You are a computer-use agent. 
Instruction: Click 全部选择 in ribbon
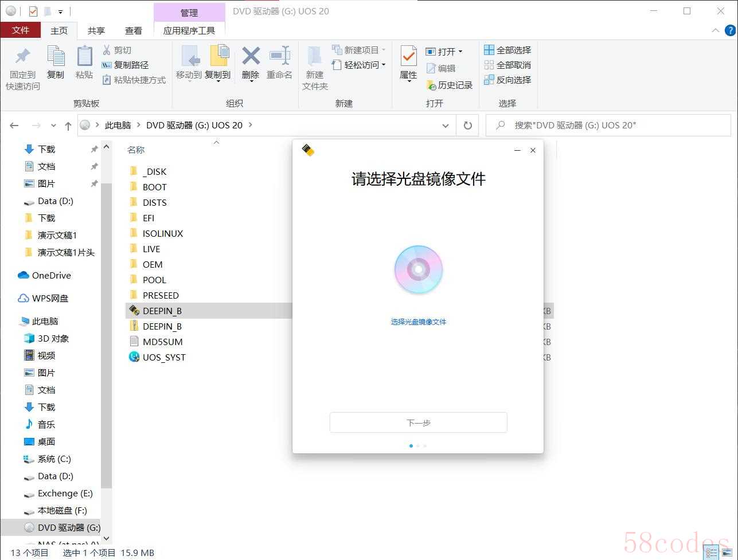507,50
